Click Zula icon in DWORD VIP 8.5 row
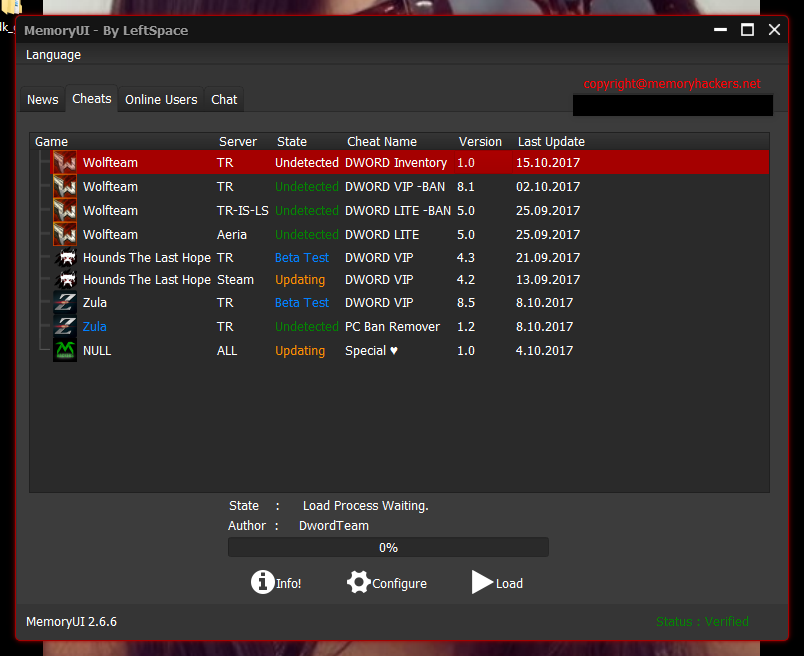The width and height of the screenshot is (804, 656). (x=65, y=303)
